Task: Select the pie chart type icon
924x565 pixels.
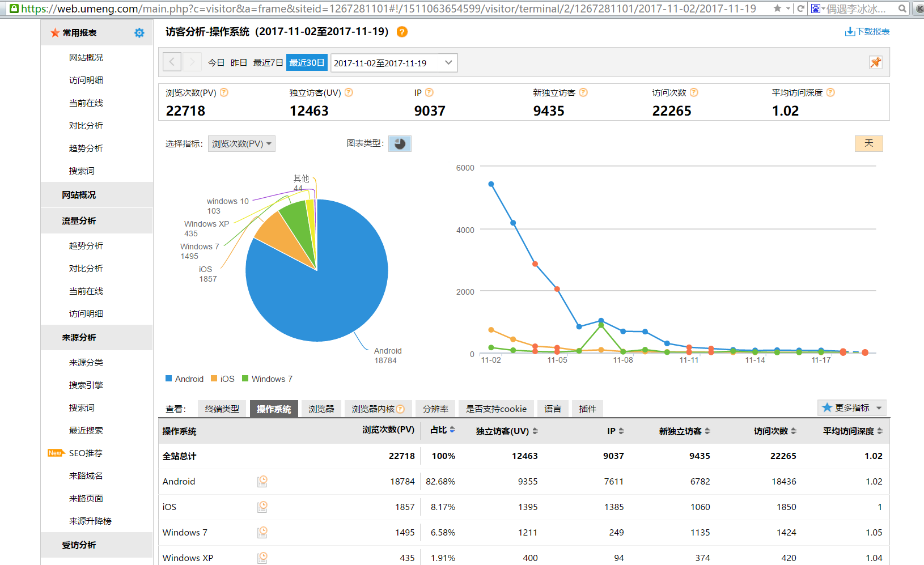Action: 400,144
